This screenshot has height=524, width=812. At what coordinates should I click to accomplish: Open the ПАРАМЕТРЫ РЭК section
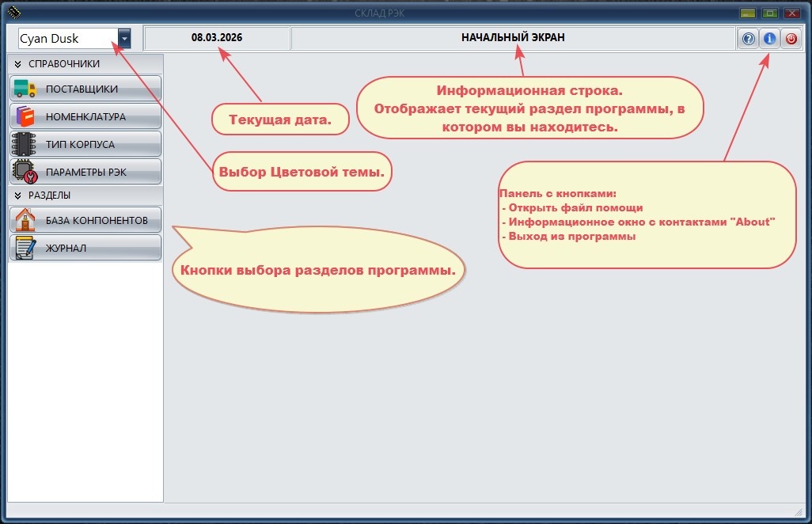click(x=85, y=172)
